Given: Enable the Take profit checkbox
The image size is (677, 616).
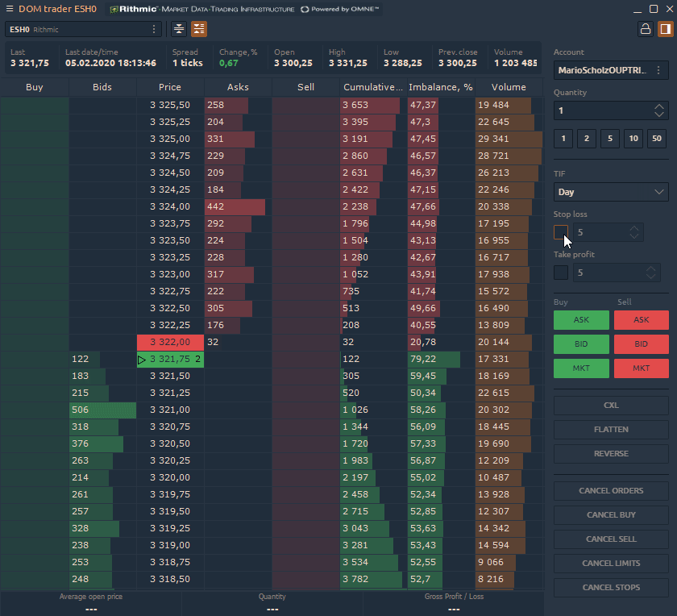Looking at the screenshot, I should point(561,273).
